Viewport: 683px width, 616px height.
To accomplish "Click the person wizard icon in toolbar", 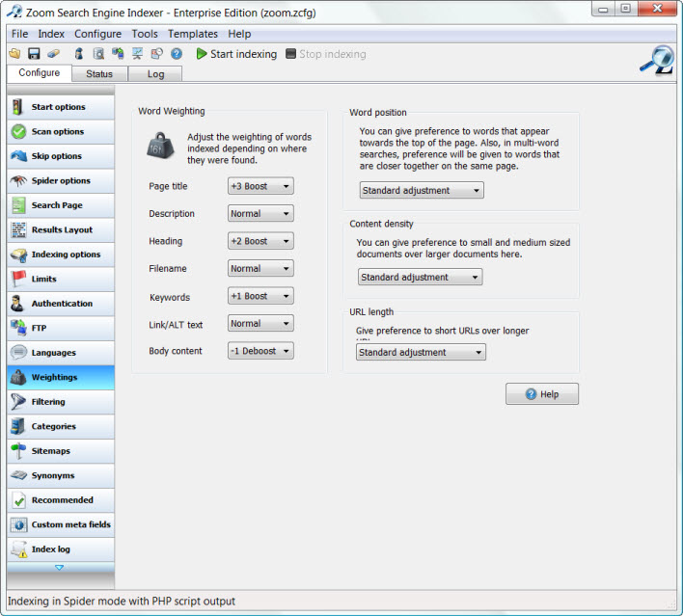I will coord(79,54).
